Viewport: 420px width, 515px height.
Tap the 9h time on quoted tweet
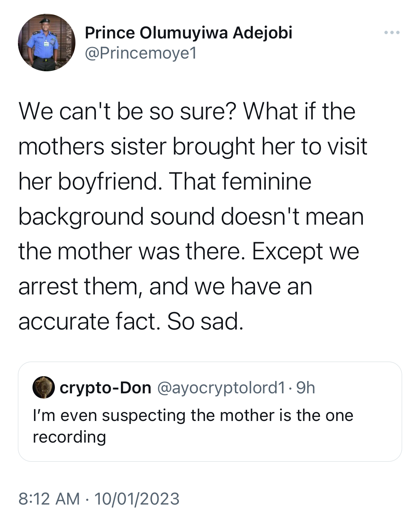click(x=305, y=388)
